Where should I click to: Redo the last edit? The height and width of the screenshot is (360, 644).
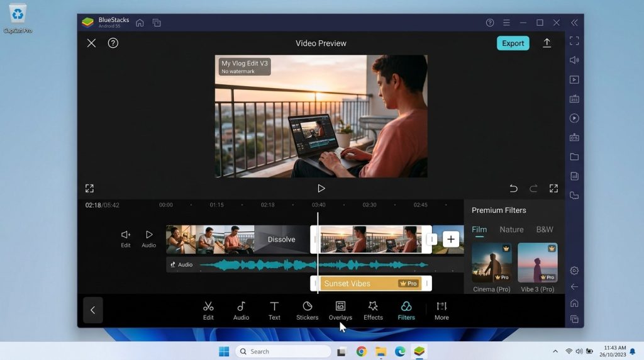[533, 188]
